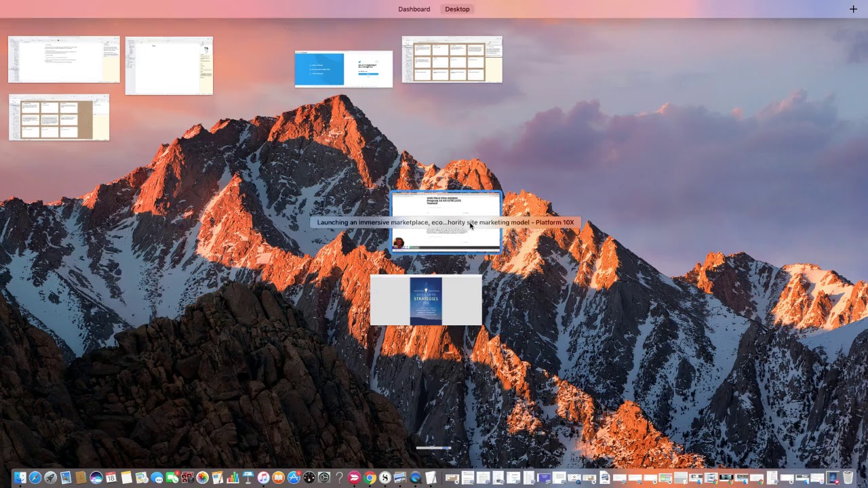Add a new desktop space
Image resolution: width=868 pixels, height=488 pixels.
853,9
